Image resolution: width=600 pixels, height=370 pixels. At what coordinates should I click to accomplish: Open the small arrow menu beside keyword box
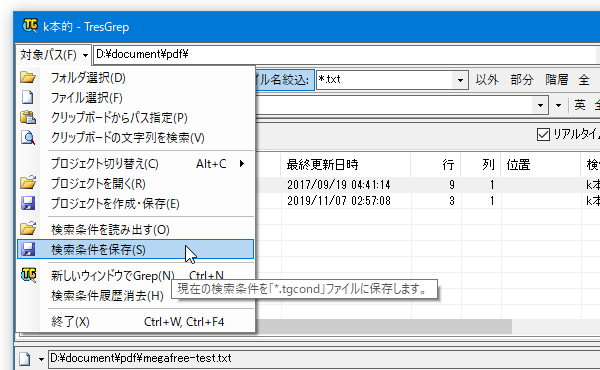coord(558,105)
